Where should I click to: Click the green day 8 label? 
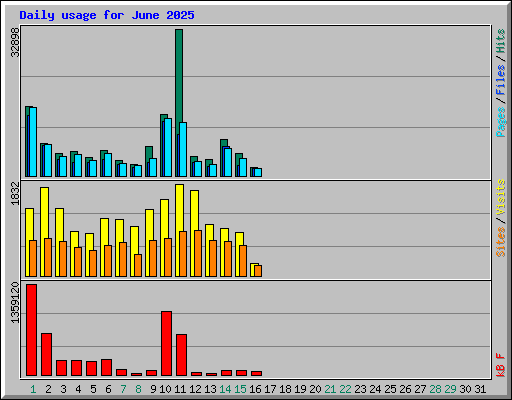pyautogui.click(x=138, y=389)
